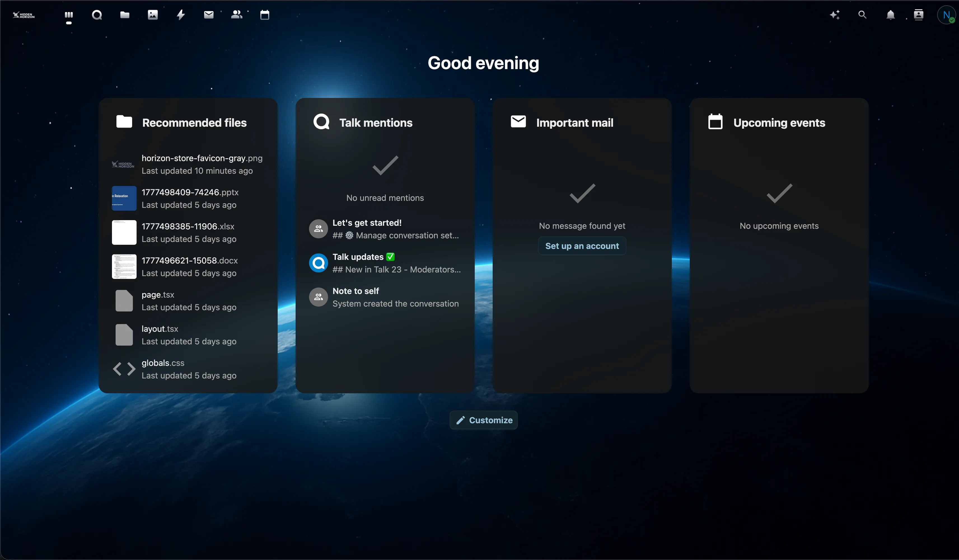Open the contacts menu icon

pos(919,15)
